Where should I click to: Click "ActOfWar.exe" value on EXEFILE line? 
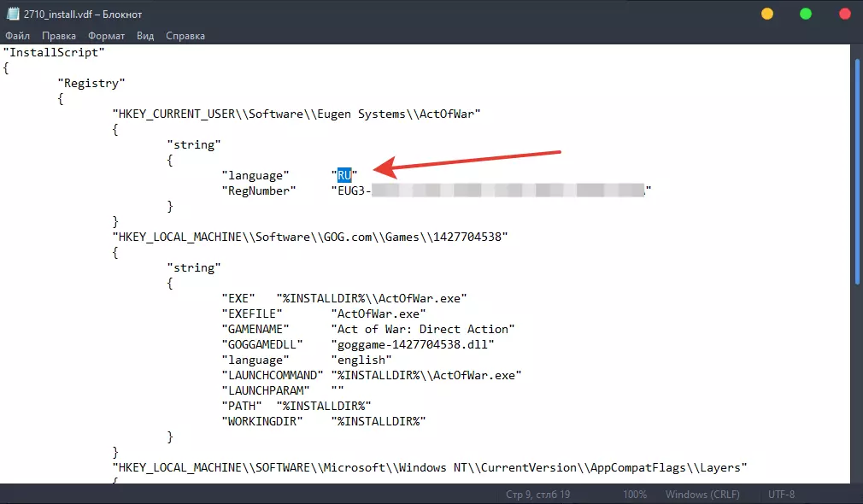pos(379,314)
